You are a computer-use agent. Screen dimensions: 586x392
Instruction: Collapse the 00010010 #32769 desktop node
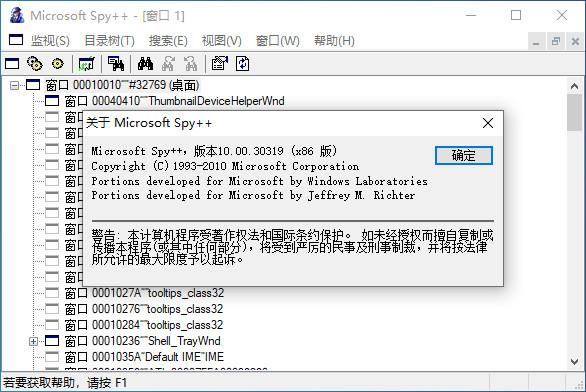(x=14, y=86)
